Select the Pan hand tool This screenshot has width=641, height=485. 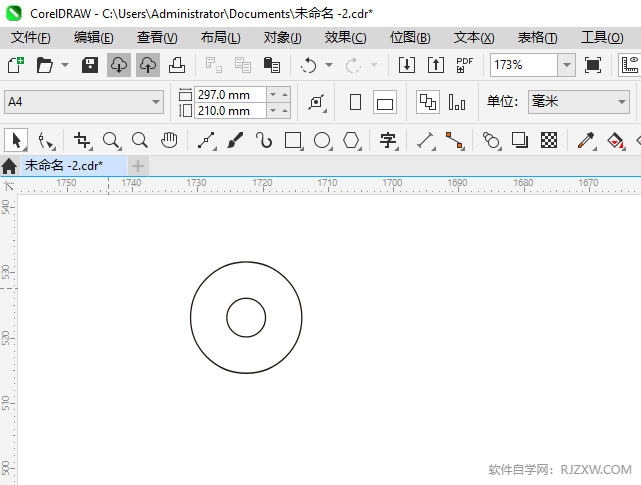tap(169, 141)
